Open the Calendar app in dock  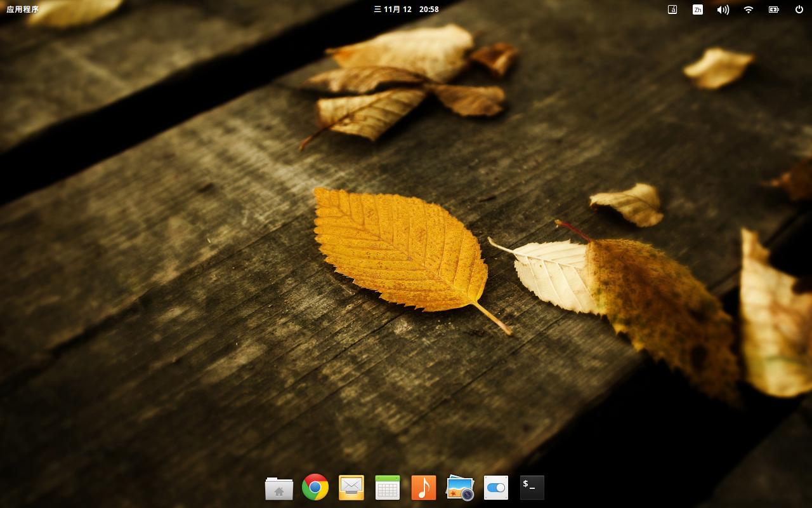tap(388, 488)
